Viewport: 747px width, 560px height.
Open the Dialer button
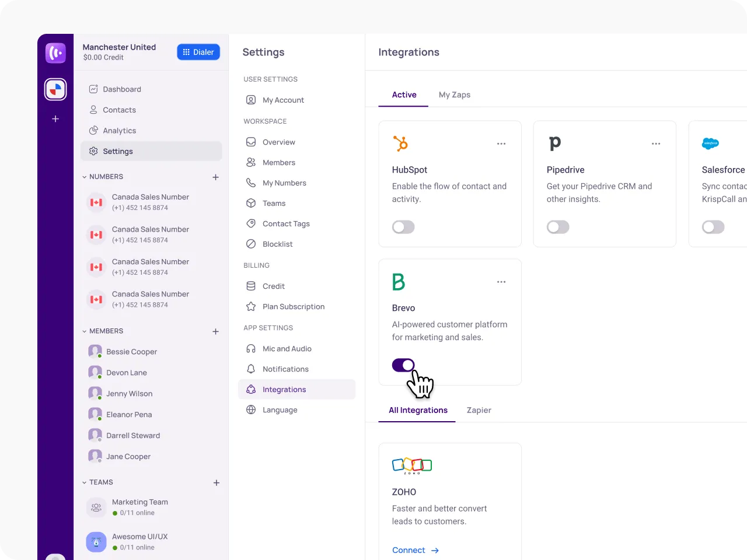tap(198, 52)
